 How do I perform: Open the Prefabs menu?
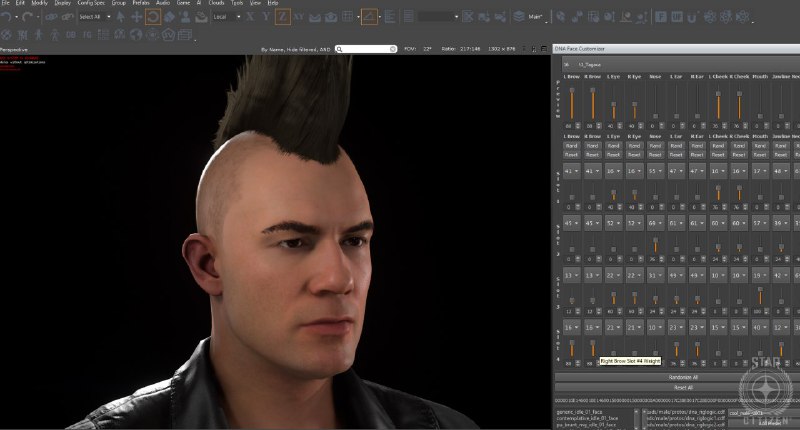click(141, 3)
